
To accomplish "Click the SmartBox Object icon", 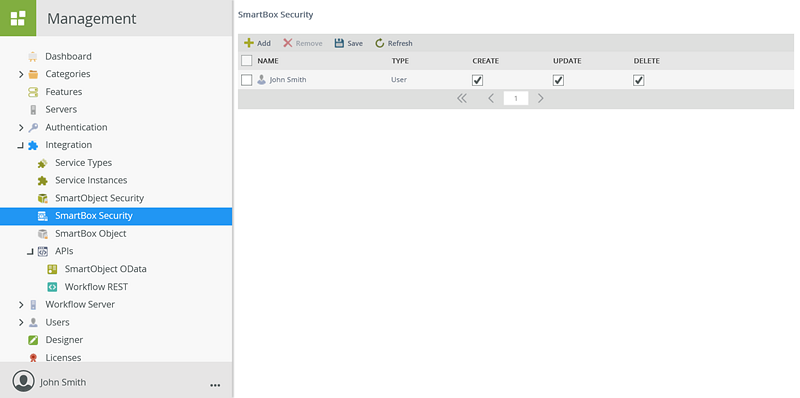I will (43, 234).
